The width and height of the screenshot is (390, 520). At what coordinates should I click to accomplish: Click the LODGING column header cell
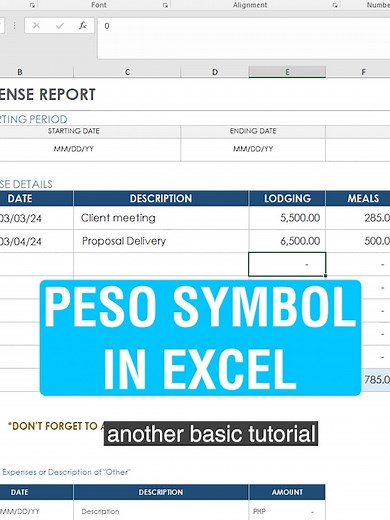(287, 198)
